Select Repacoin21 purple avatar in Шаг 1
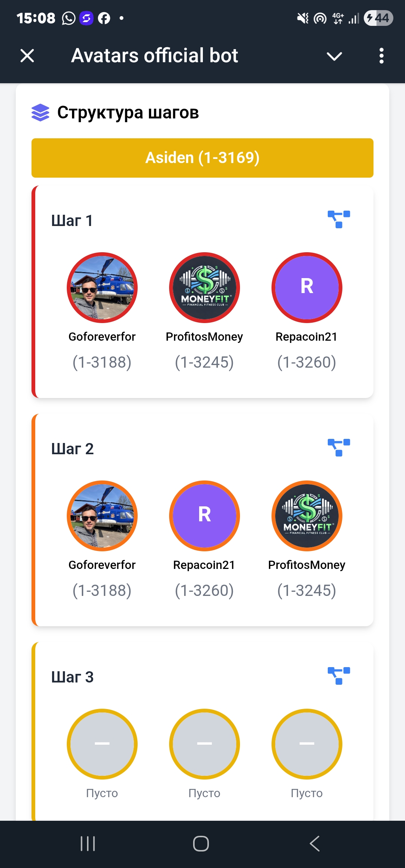Viewport: 405px width, 868px height. pyautogui.click(x=307, y=287)
